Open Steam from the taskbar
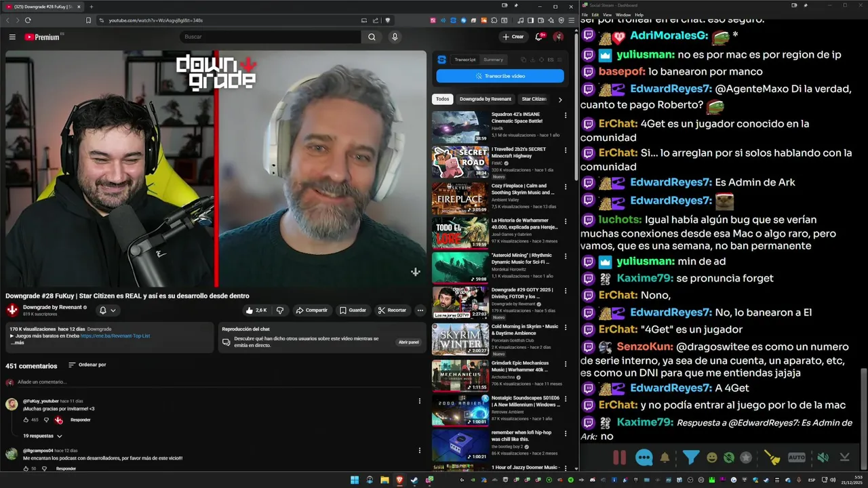Viewport: 868px width, 488px height. click(414, 480)
